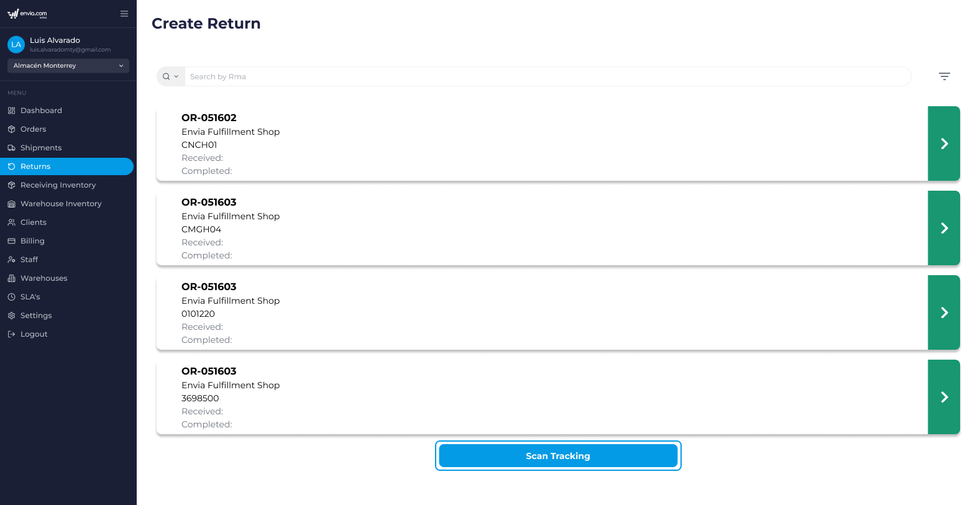Click the Billing card icon
The height and width of the screenshot is (505, 980).
(11, 241)
